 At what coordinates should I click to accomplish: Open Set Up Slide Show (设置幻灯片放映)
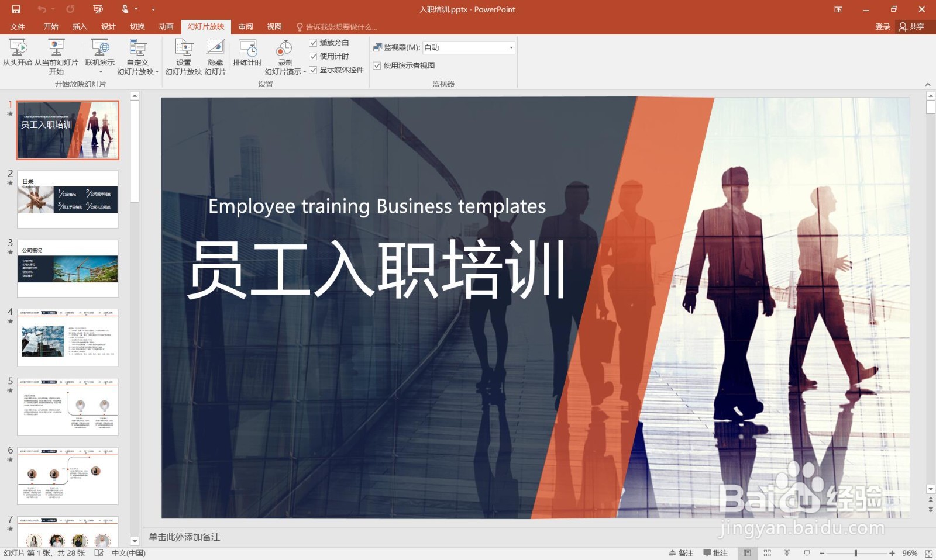[x=184, y=57]
